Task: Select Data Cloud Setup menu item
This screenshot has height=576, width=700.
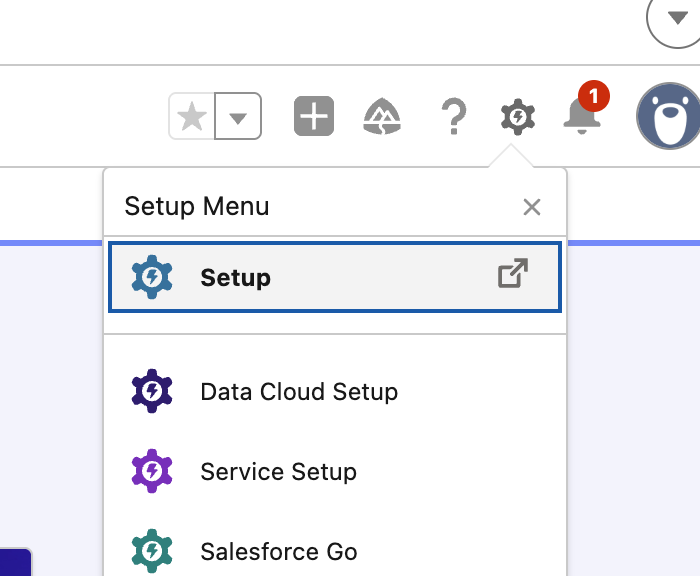Action: point(335,392)
